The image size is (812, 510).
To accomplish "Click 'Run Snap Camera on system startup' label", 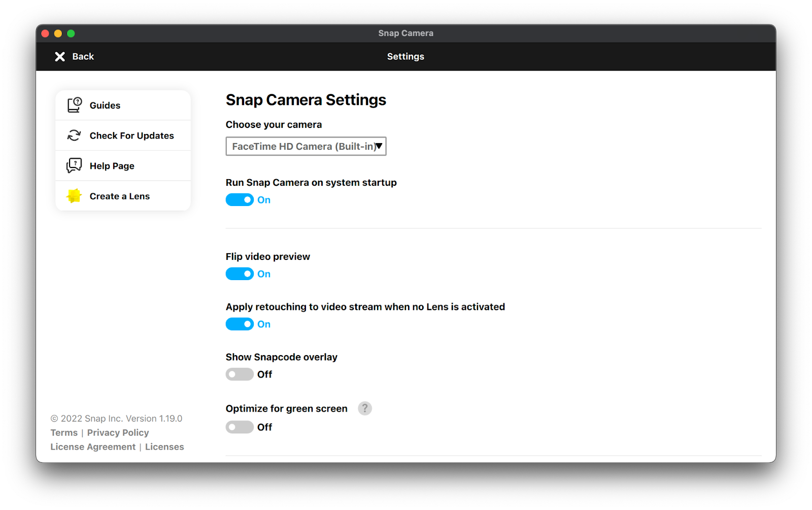I will pyautogui.click(x=311, y=183).
